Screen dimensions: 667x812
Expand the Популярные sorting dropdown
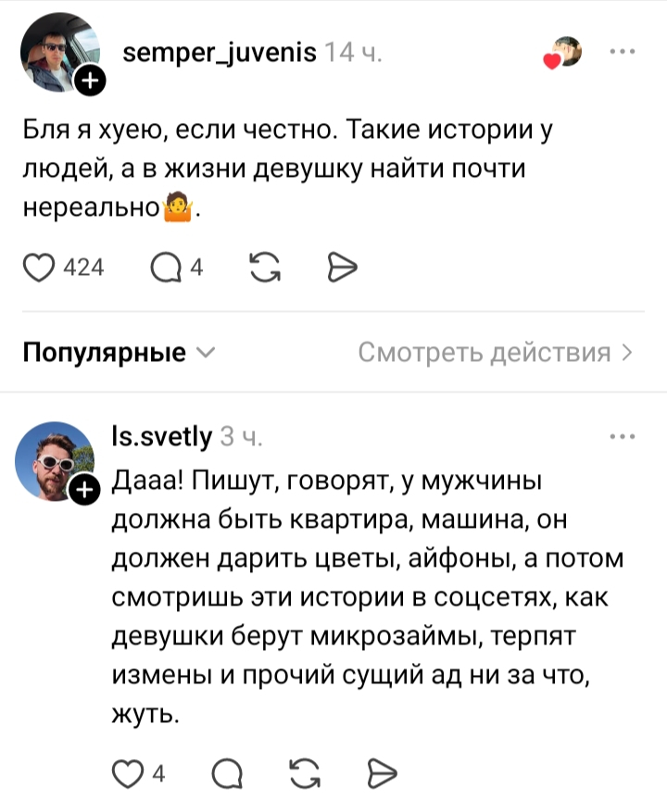point(119,353)
